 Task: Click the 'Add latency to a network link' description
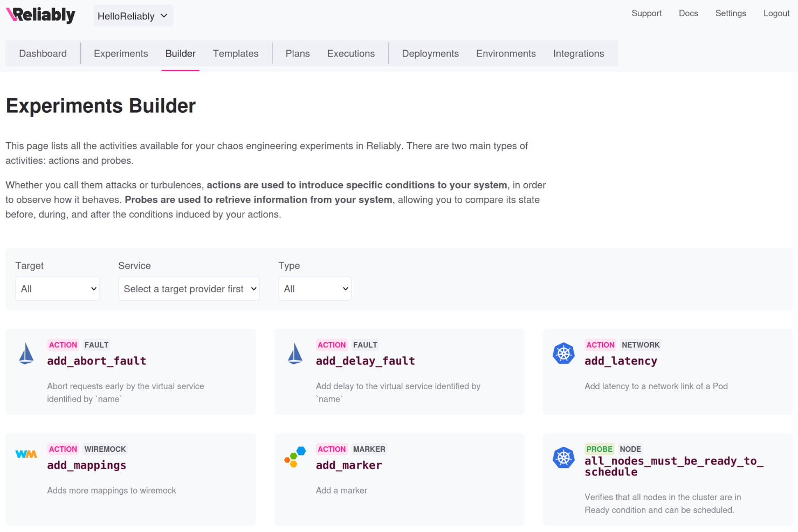[x=656, y=386]
